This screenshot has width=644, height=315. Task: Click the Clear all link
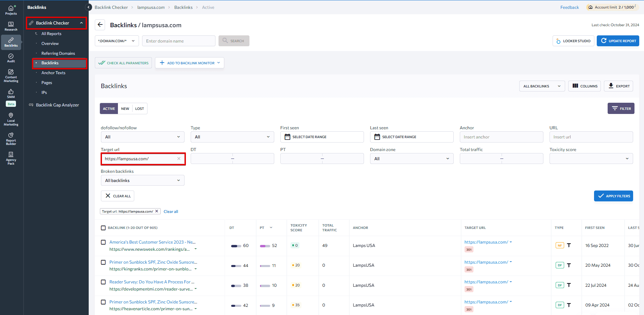coord(171,212)
